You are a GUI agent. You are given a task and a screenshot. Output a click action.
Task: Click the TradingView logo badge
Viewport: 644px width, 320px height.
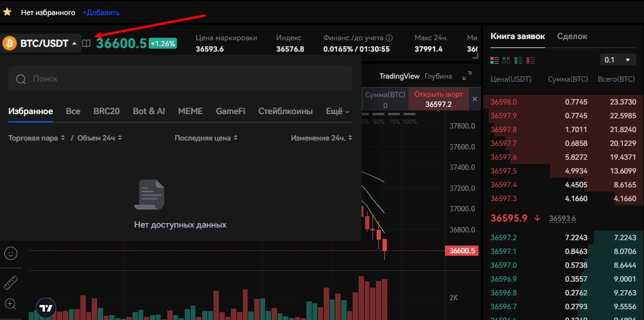46,308
